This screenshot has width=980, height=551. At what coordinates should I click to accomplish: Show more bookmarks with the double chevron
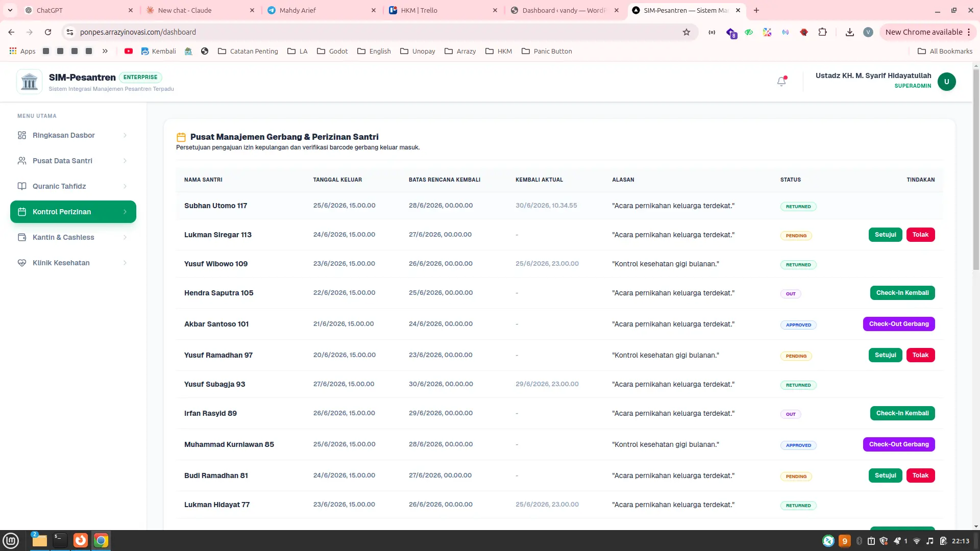105,51
